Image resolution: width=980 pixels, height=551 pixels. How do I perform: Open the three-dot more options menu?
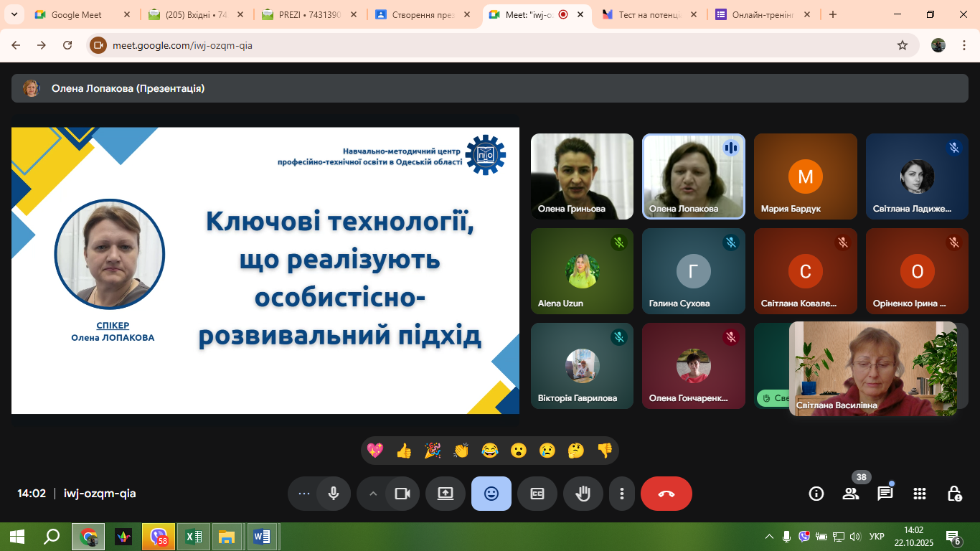pos(622,494)
